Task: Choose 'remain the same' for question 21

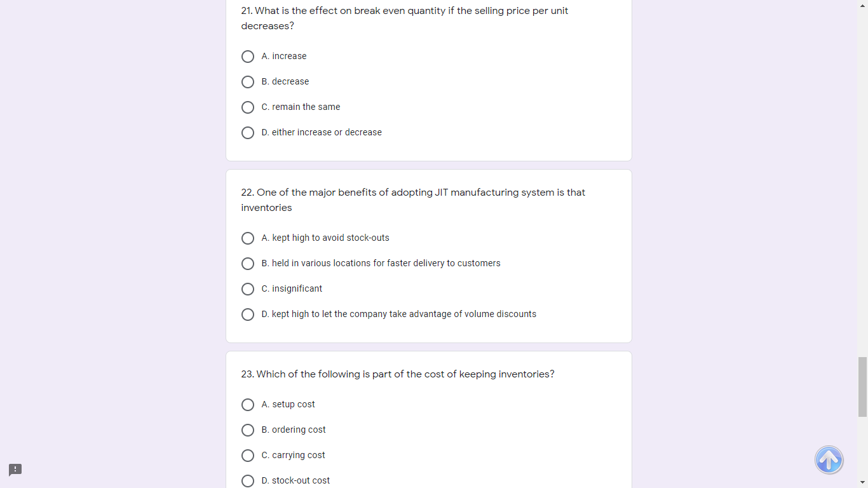Action: click(x=248, y=107)
